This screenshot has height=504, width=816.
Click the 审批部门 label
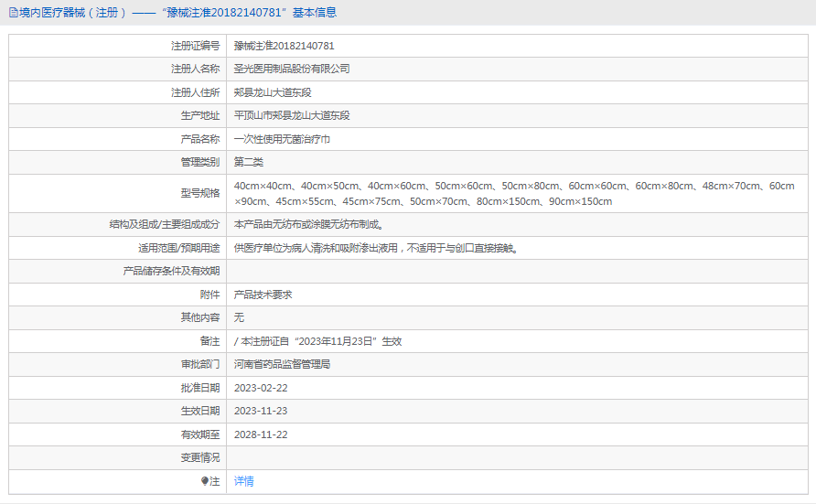(199, 364)
